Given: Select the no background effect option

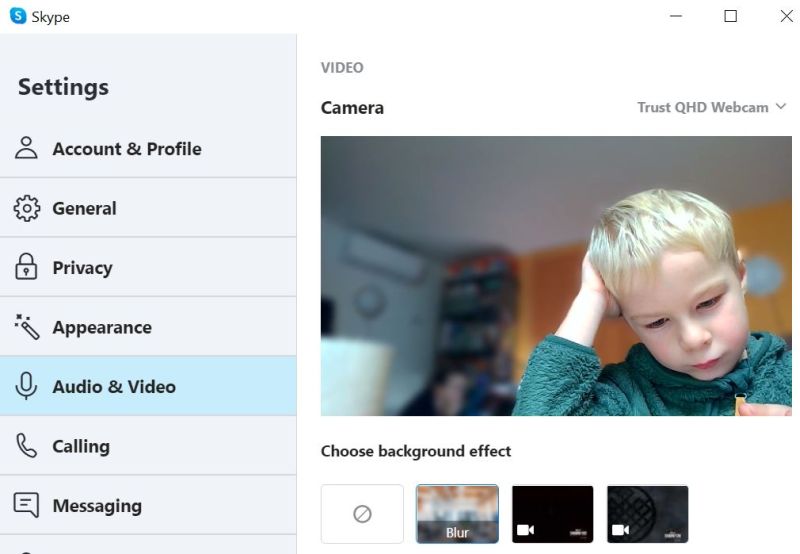Looking at the screenshot, I should tap(362, 514).
